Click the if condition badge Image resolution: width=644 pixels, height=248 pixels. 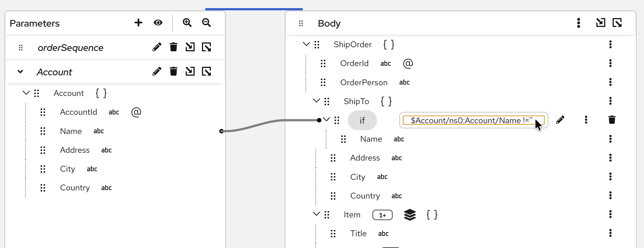tap(362, 120)
